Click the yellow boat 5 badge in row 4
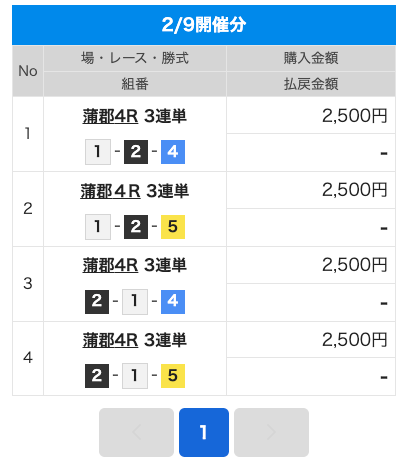Screen dimensions: 408x466 coord(173,376)
